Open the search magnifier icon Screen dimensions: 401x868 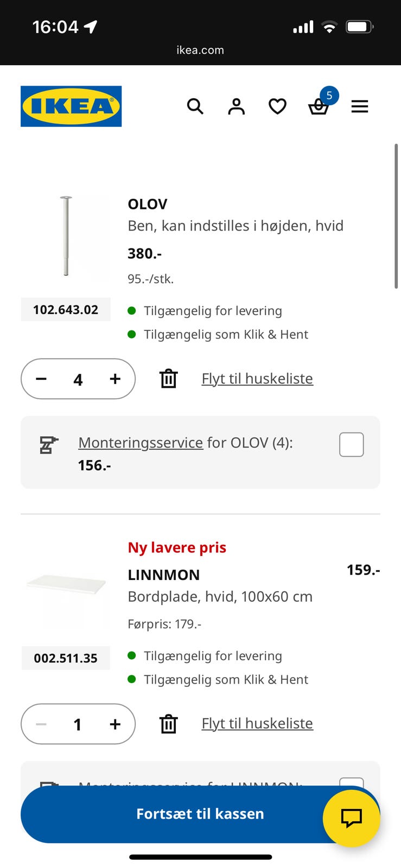pyautogui.click(x=195, y=106)
